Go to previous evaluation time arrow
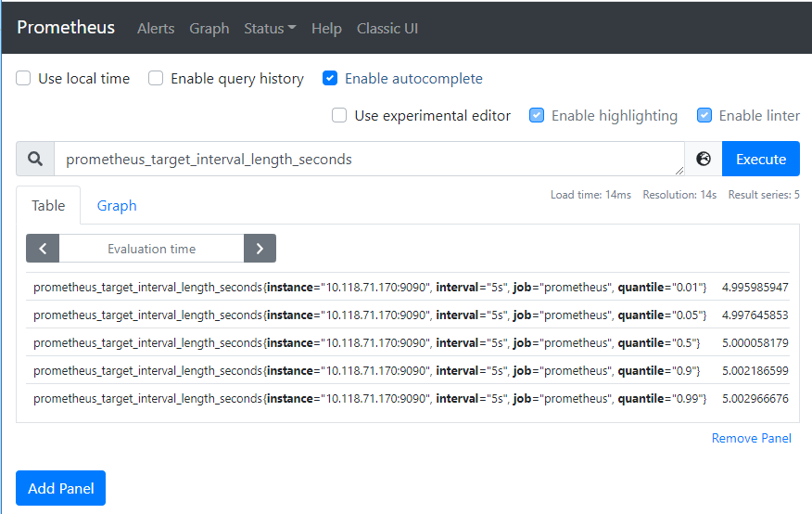 (x=43, y=249)
